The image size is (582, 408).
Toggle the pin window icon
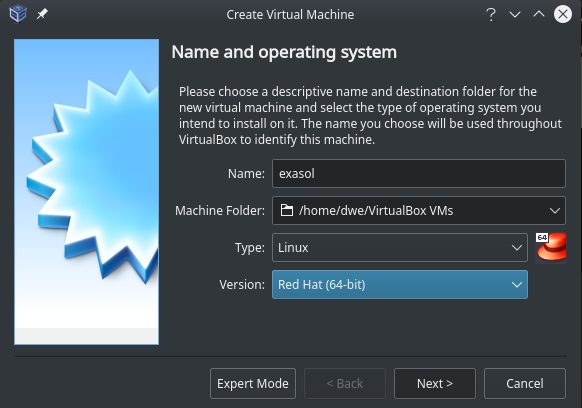click(x=42, y=14)
